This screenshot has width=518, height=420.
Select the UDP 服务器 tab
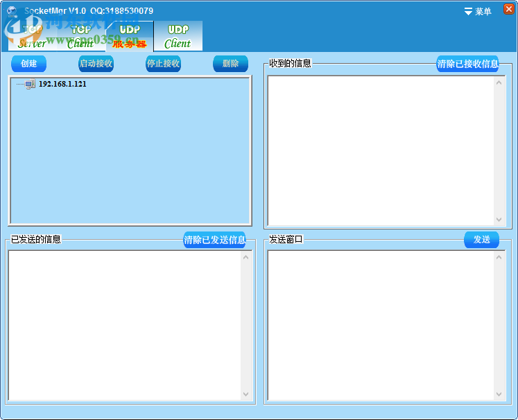(130, 36)
